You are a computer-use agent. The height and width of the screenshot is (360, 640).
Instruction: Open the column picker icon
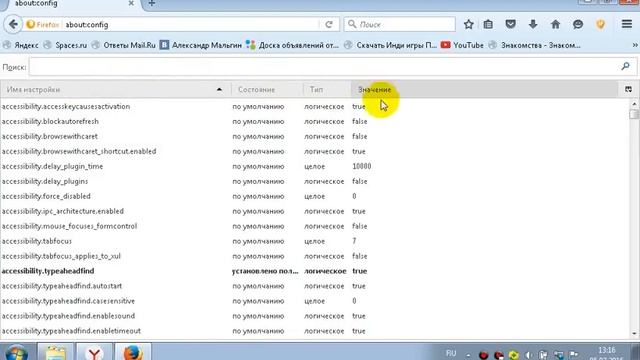click(x=628, y=89)
